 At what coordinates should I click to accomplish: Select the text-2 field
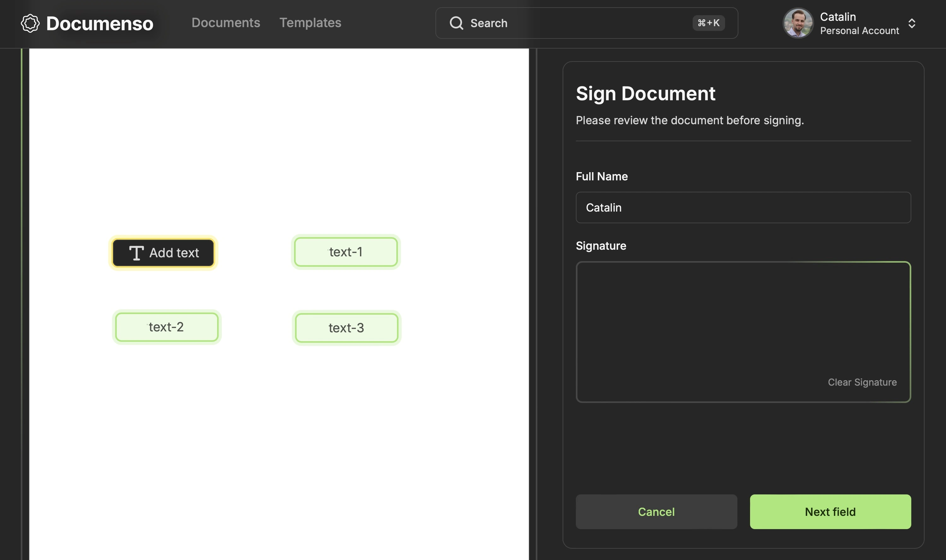coord(167,327)
